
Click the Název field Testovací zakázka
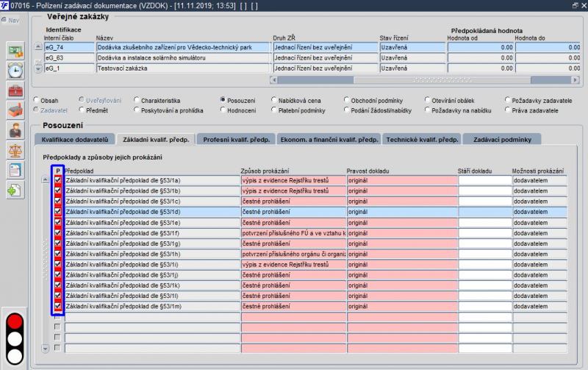[x=183, y=68]
